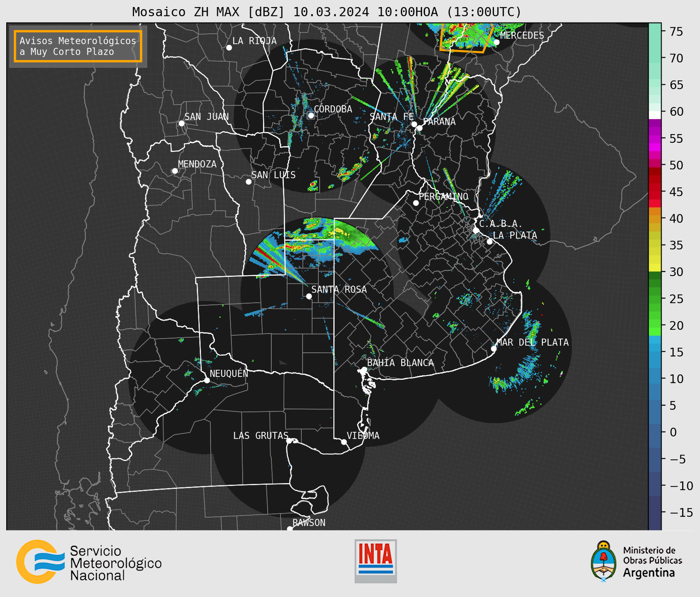This screenshot has height=597, width=700.
Task: Click the SANTA ROSA city marker dot
Action: 309,296
